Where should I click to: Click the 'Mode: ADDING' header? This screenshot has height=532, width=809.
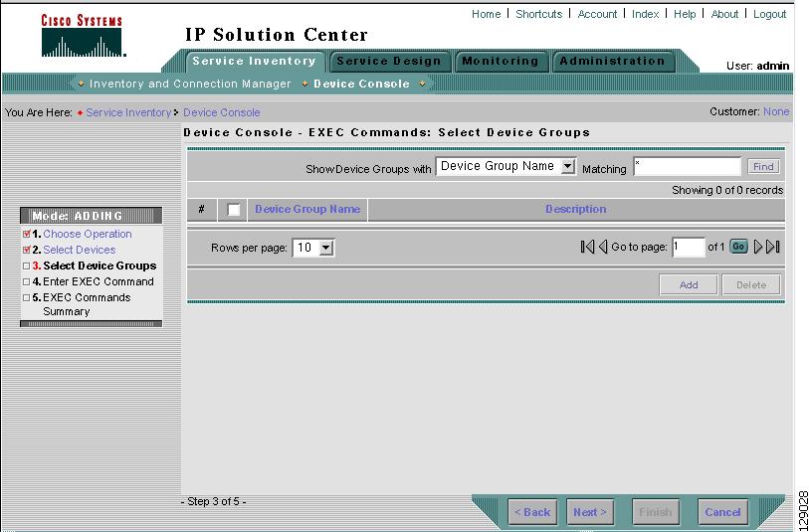point(91,216)
